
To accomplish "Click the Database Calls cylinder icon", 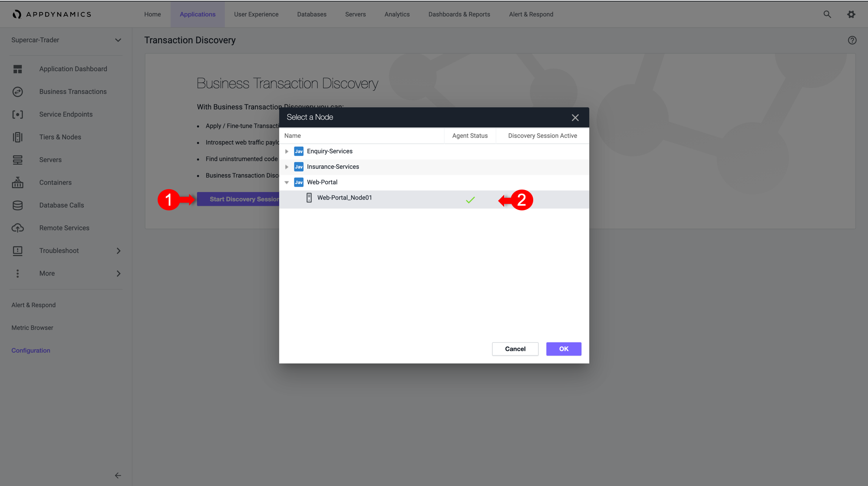I will 17,205.
